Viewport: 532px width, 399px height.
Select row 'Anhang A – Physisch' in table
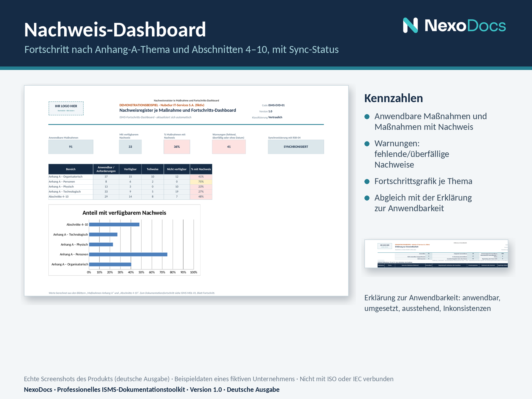[130, 187]
